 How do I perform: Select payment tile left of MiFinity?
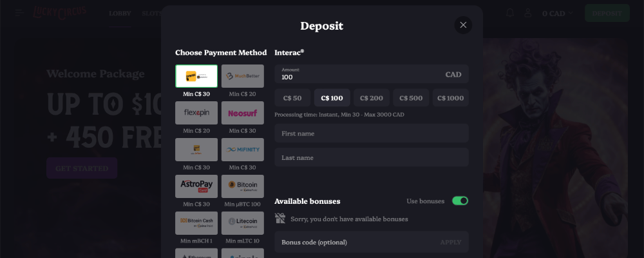point(196,150)
